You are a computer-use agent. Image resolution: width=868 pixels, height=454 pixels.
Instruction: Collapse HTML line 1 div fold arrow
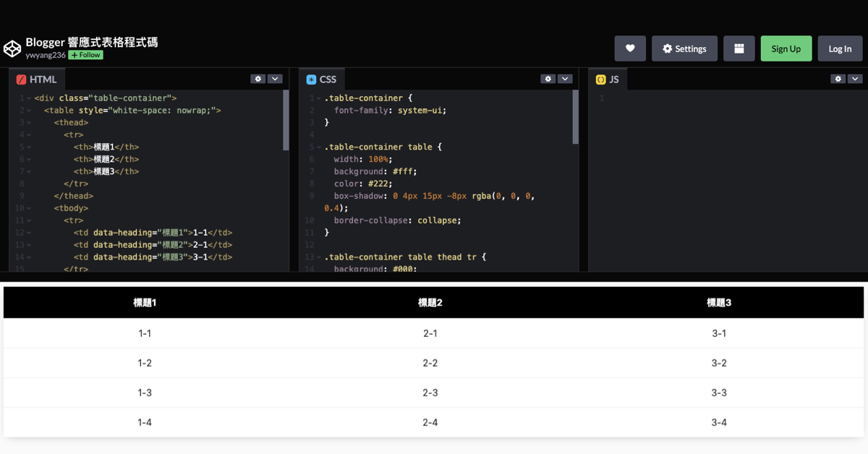pyautogui.click(x=29, y=98)
